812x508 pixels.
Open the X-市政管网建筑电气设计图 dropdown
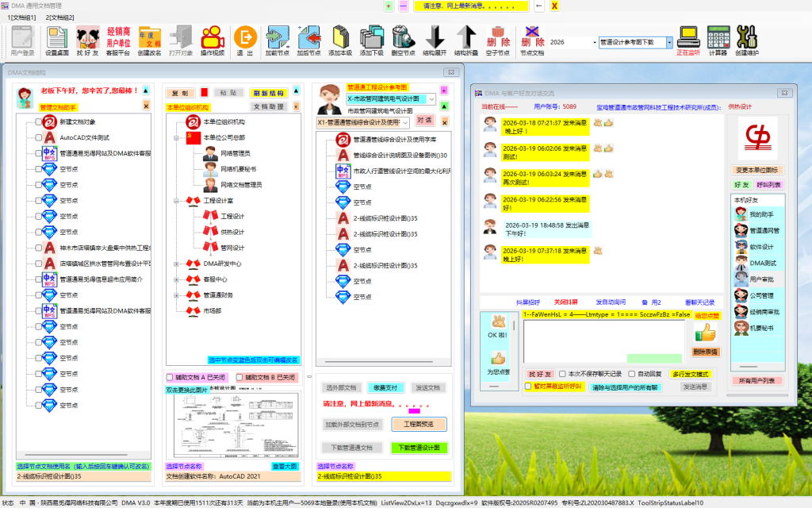point(431,99)
